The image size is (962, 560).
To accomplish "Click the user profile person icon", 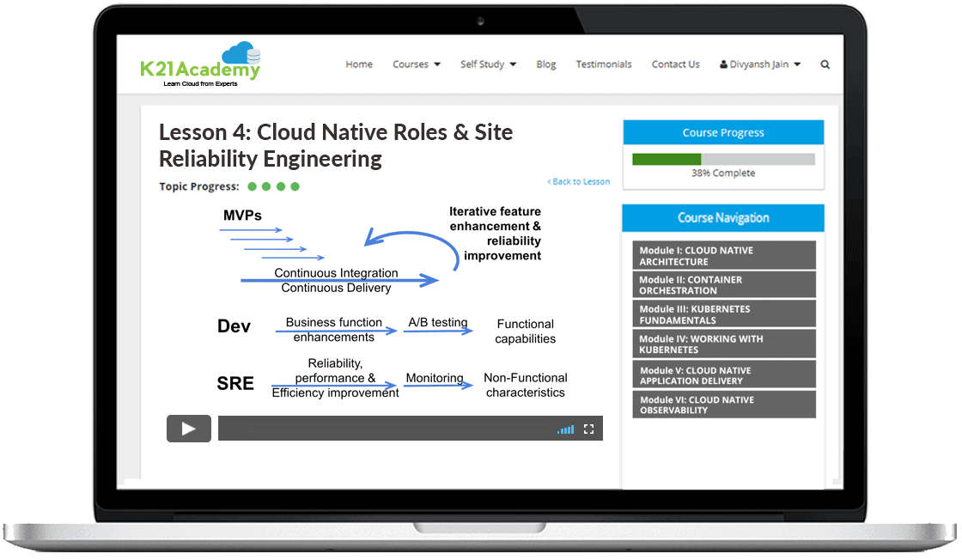I will click(x=724, y=64).
